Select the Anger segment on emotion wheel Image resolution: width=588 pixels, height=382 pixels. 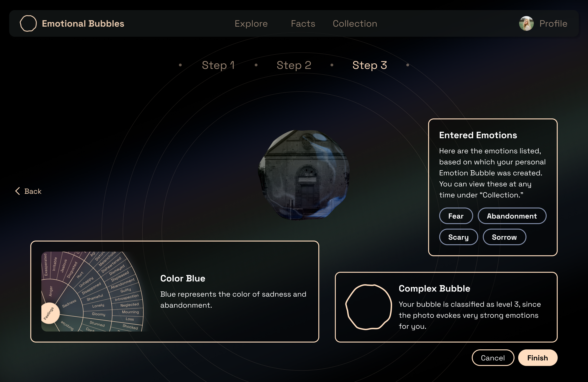point(51,291)
